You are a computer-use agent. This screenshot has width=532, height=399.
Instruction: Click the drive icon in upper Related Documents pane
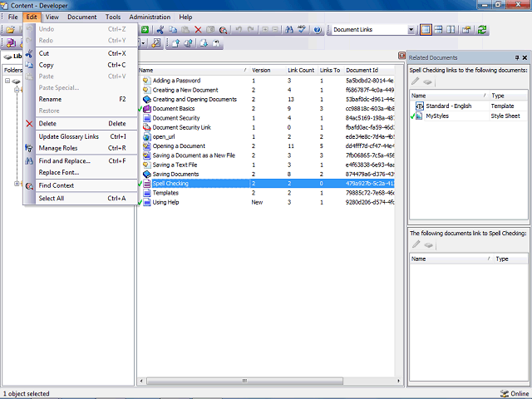click(x=427, y=81)
